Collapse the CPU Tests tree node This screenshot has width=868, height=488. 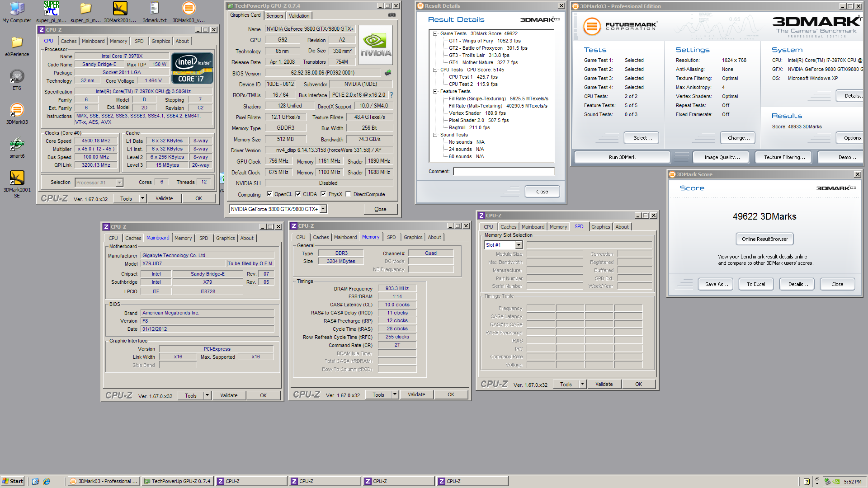click(x=435, y=70)
